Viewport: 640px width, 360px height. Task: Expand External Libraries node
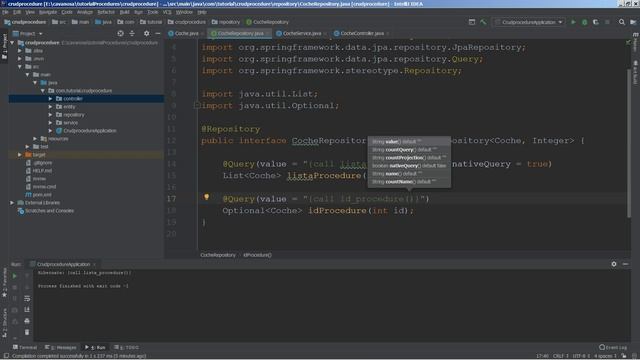12,203
